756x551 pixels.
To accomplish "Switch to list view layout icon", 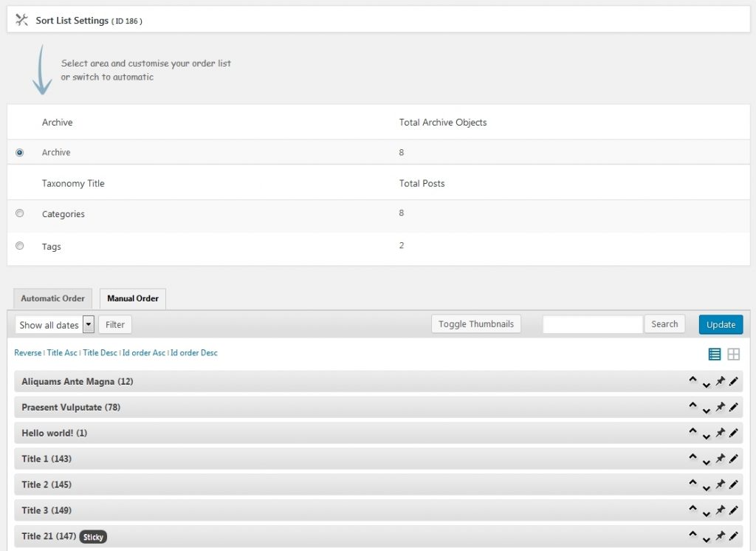I will (714, 355).
